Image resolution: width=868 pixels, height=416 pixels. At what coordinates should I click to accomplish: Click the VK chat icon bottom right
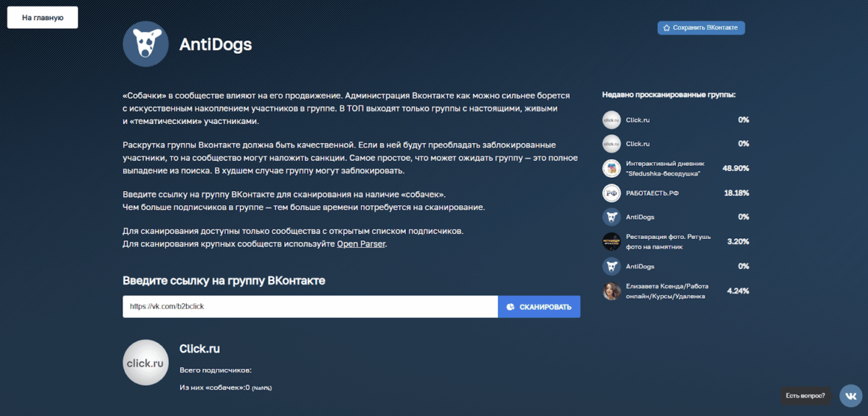pos(850,396)
